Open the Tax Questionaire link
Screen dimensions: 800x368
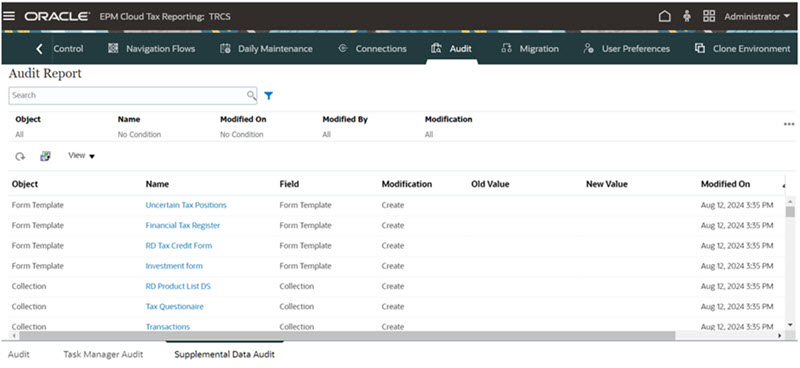click(x=174, y=307)
